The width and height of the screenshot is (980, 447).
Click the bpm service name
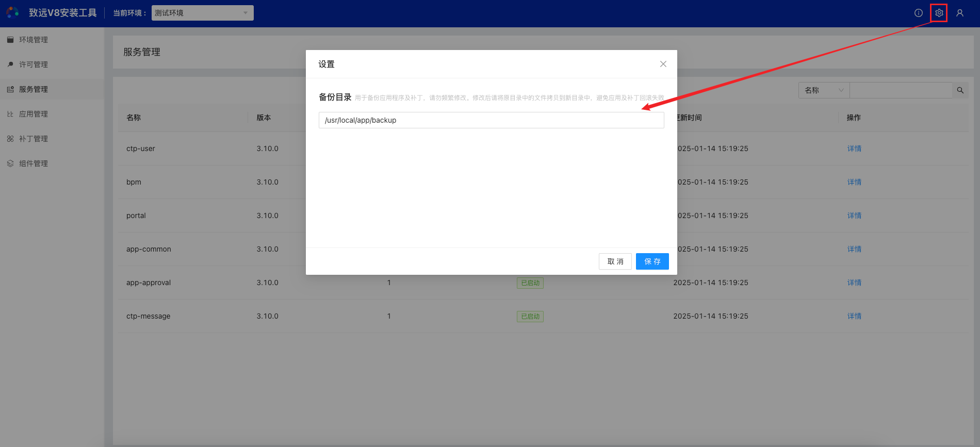(134, 182)
